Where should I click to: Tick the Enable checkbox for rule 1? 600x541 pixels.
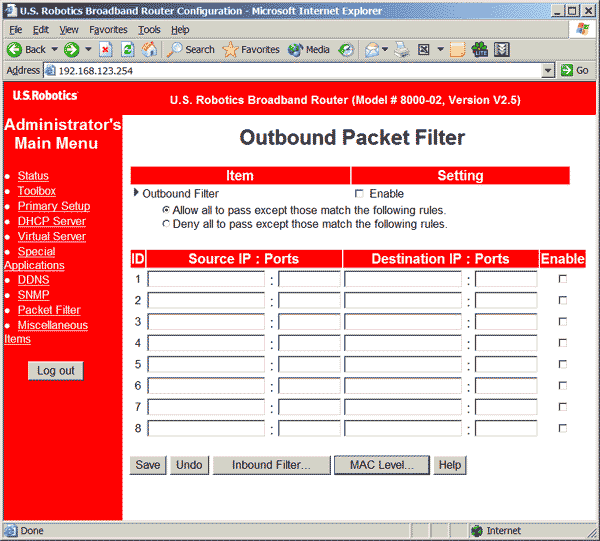pyautogui.click(x=562, y=279)
